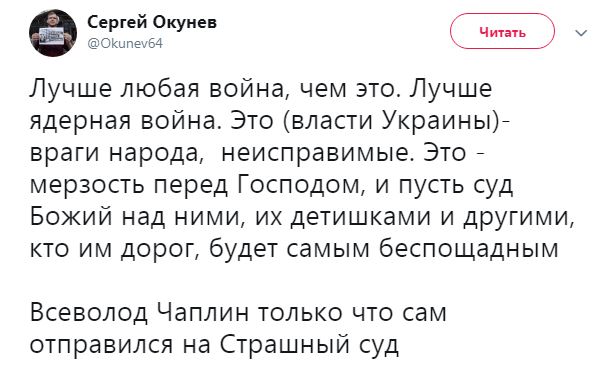Click the word 'неисправимые' in the tweet
Screen dimensions: 608x373
click(315, 154)
